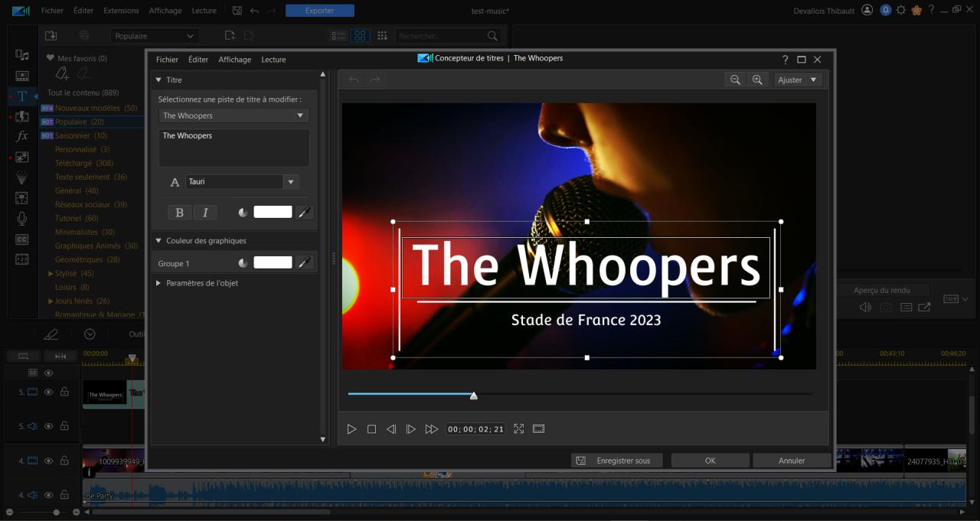Select Texte seulement (36) category
Image resolution: width=980 pixels, height=521 pixels.
pyautogui.click(x=91, y=177)
